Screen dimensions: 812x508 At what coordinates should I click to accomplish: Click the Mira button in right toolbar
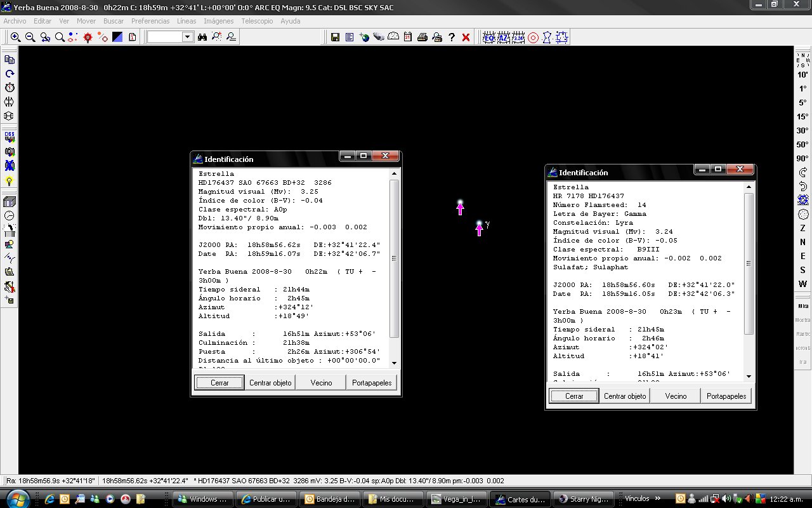803,306
